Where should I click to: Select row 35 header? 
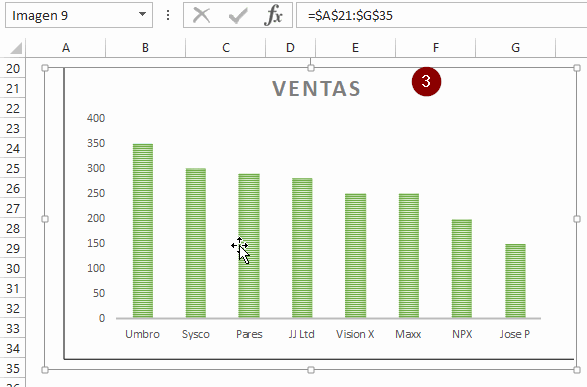(13, 369)
